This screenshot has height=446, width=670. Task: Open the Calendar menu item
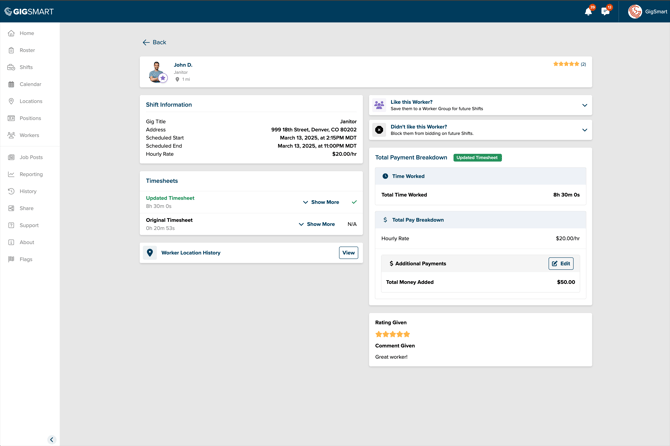point(30,84)
